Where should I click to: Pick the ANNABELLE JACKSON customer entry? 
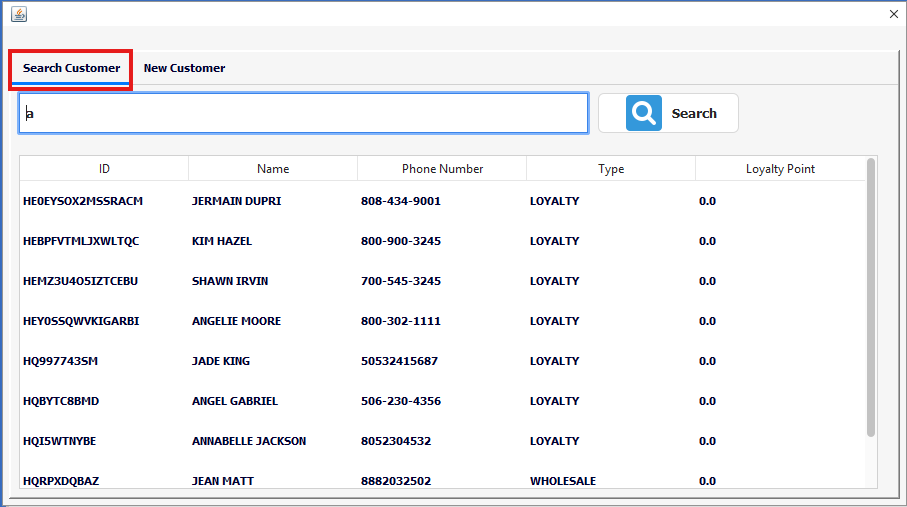(249, 441)
